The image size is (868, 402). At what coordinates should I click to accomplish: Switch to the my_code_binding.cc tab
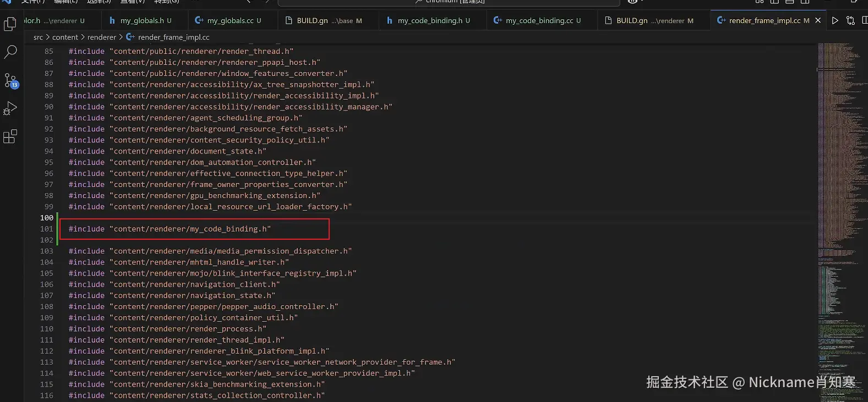coord(541,20)
